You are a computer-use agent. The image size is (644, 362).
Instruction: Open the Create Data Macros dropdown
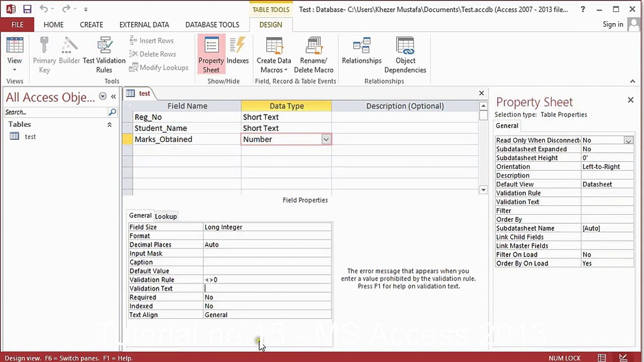274,55
